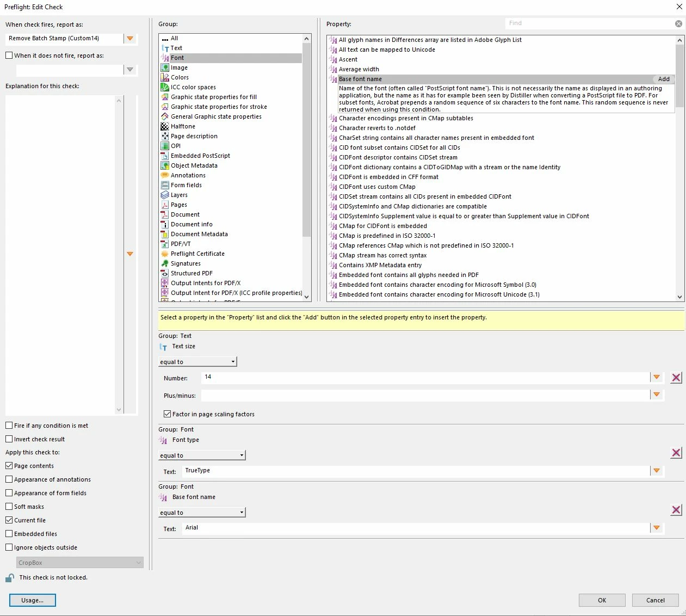Select the Pages group icon
The image size is (686, 616).
[x=164, y=205]
